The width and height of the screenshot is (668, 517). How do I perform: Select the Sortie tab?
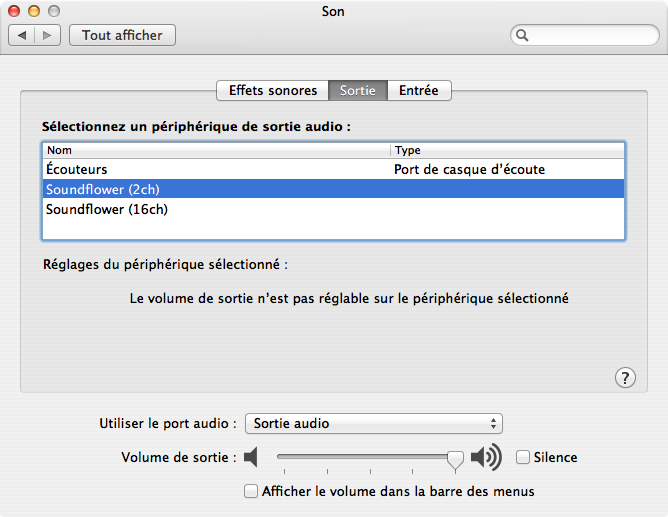(358, 90)
